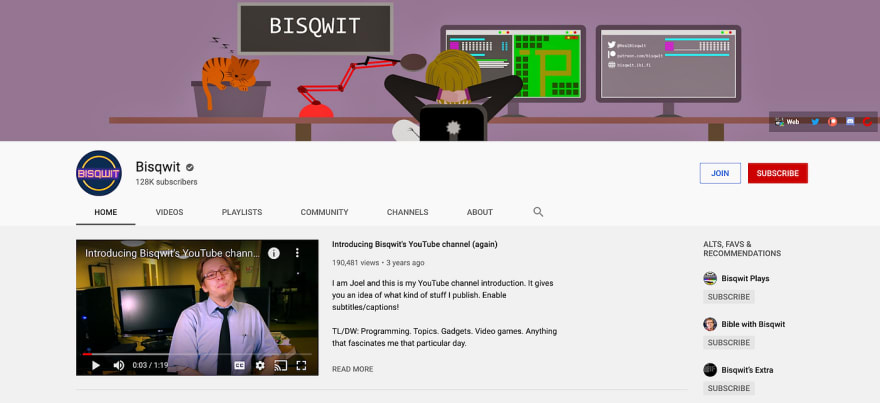This screenshot has width=880, height=403.
Task: Click the video title overlay in the player
Action: [x=172, y=253]
